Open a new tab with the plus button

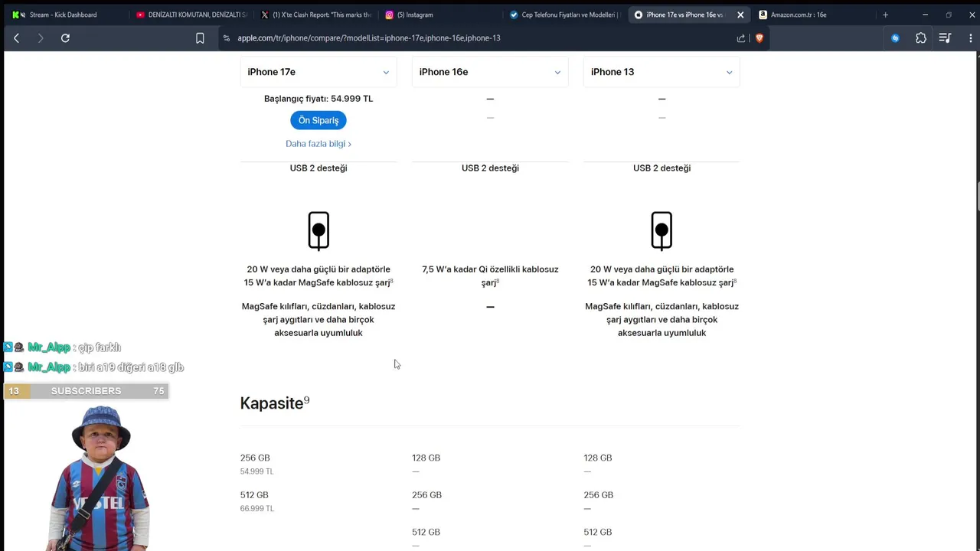[x=885, y=15]
